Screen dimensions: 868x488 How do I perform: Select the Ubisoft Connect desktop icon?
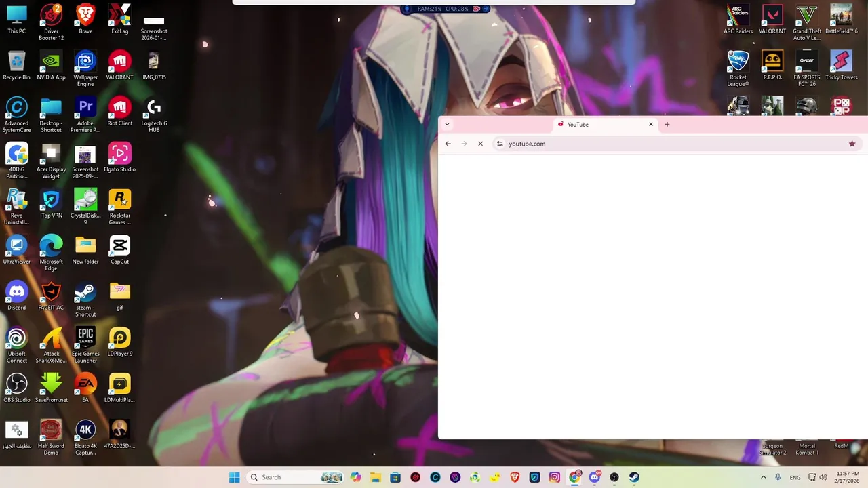16,344
